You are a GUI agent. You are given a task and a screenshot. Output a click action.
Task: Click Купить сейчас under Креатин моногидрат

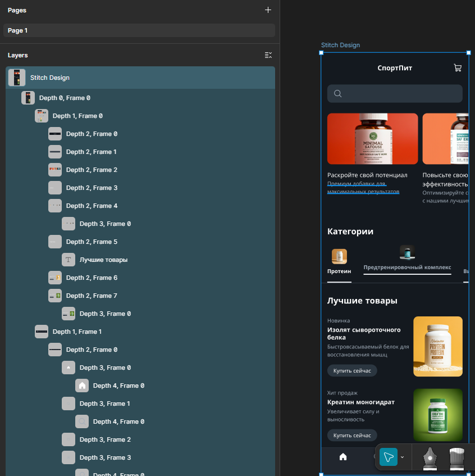coord(352,436)
